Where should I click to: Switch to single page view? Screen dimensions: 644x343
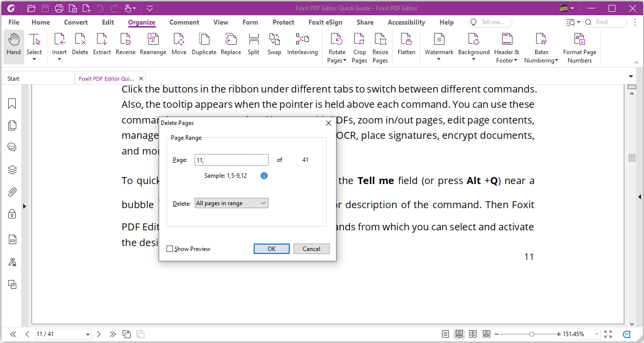[445, 334]
